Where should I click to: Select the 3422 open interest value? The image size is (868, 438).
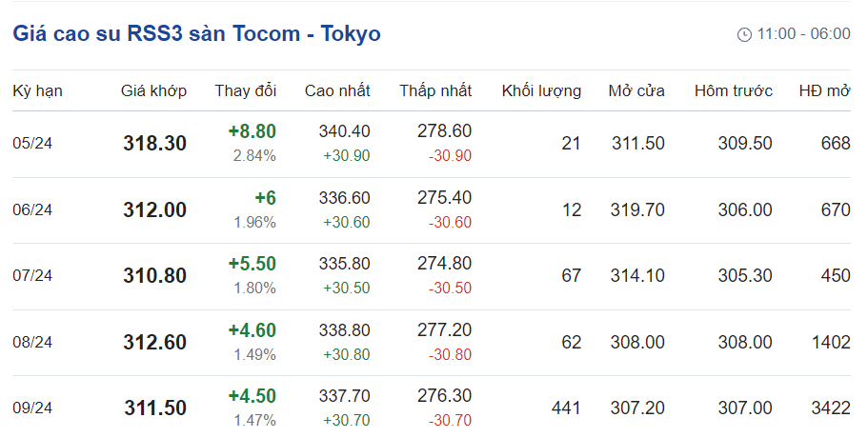(829, 408)
